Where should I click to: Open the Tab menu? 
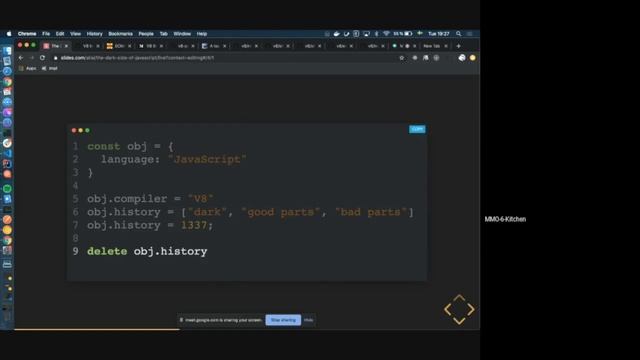click(164, 34)
